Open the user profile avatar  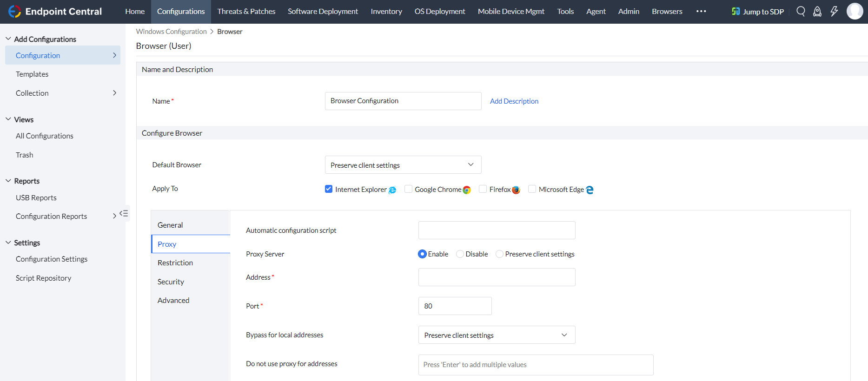click(x=855, y=11)
